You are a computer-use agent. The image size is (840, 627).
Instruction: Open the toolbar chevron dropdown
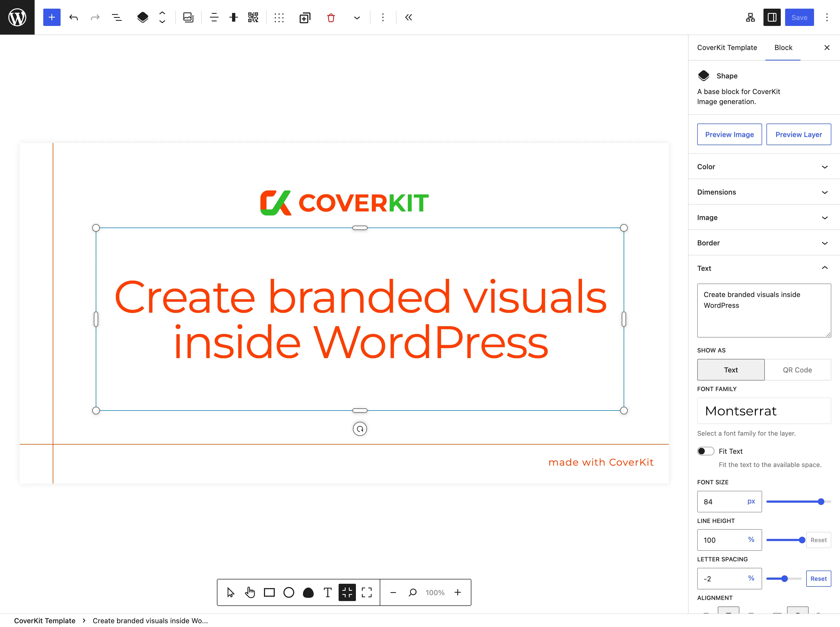coord(357,18)
